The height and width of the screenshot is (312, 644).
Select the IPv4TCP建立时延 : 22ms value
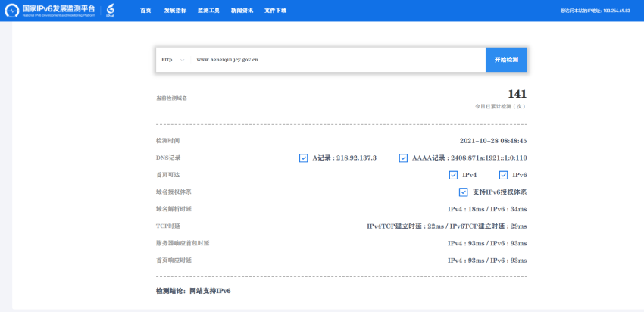405,226
